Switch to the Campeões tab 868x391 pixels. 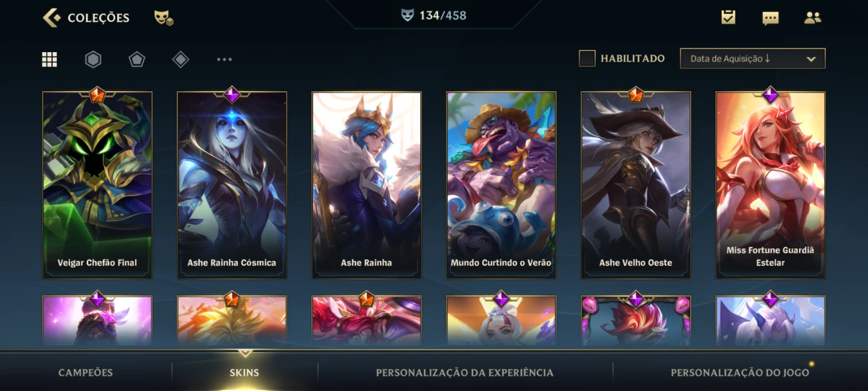pyautogui.click(x=86, y=372)
